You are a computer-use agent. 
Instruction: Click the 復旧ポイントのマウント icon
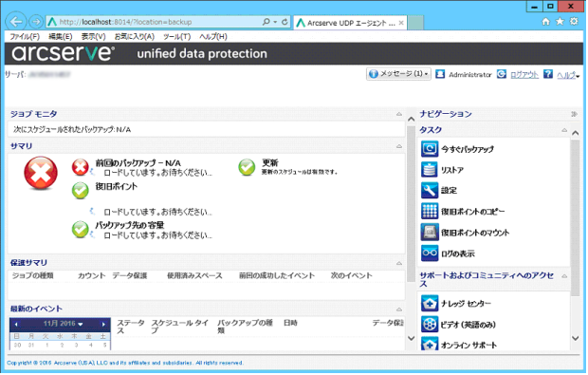pyautogui.click(x=429, y=232)
